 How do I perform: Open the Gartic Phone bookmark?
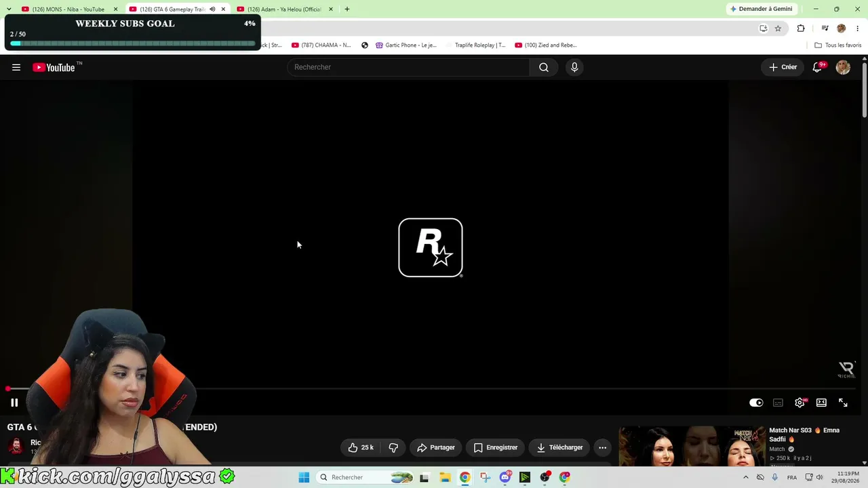coord(408,45)
